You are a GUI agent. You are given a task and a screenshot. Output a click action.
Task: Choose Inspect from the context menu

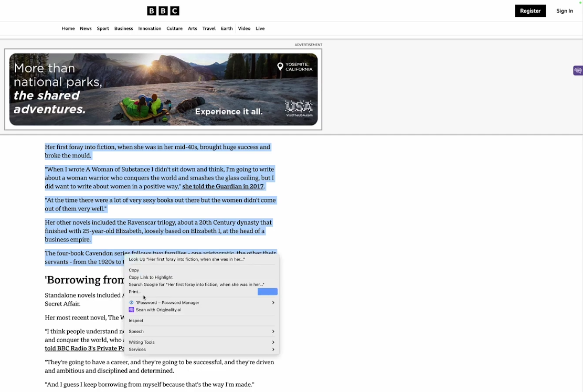click(136, 320)
